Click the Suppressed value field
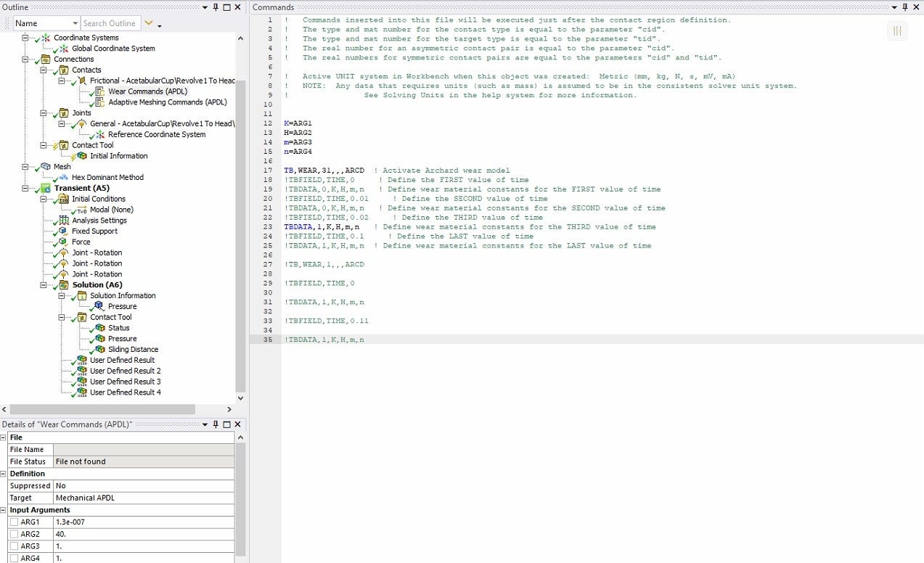The image size is (924, 563). tap(144, 486)
